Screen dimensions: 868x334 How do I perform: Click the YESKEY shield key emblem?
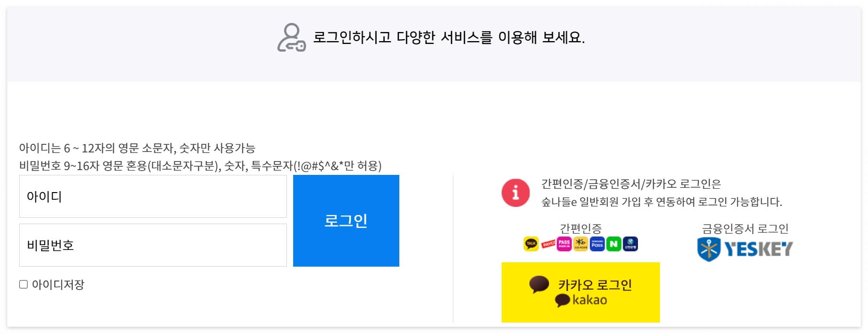[x=707, y=248]
